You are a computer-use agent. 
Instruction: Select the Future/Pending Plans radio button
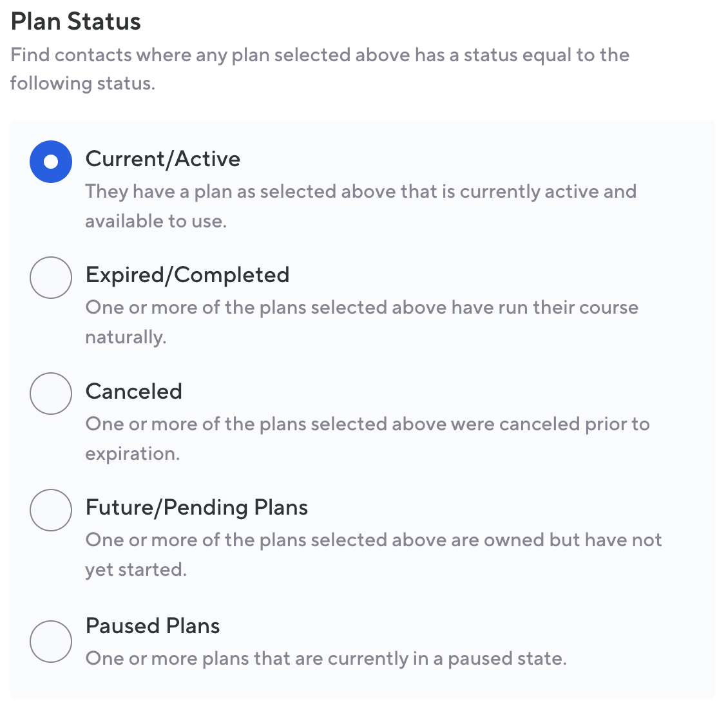pos(50,510)
